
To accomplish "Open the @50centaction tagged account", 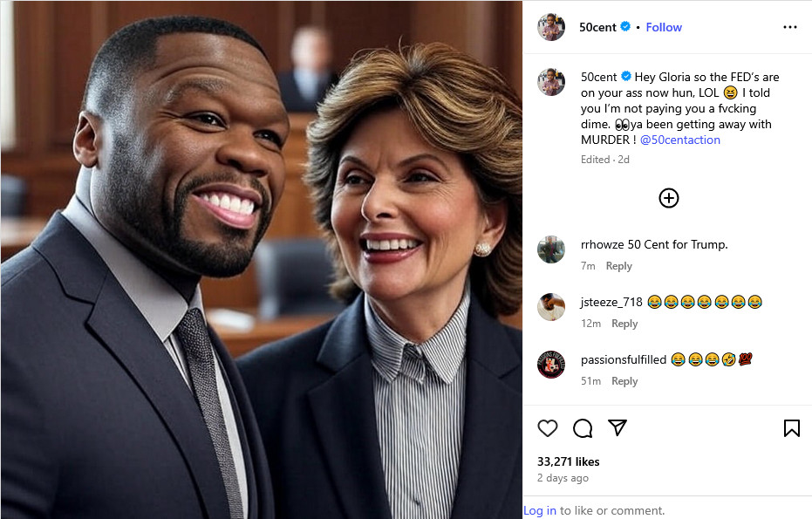I will pos(679,140).
